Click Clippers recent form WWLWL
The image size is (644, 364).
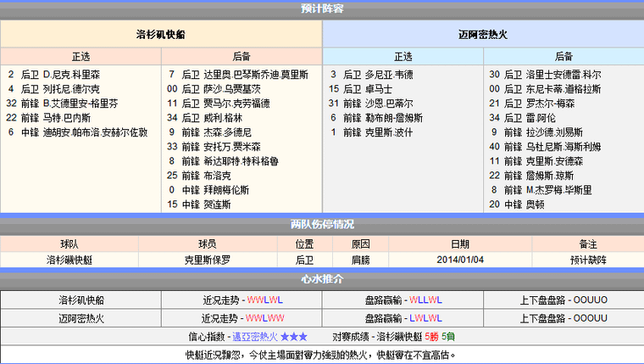(x=265, y=300)
